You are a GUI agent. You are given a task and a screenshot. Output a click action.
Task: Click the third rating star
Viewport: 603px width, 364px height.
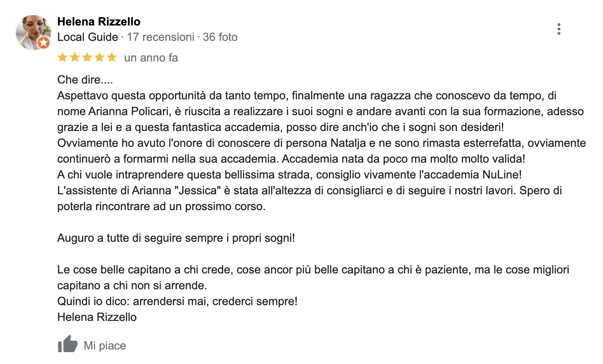point(87,57)
